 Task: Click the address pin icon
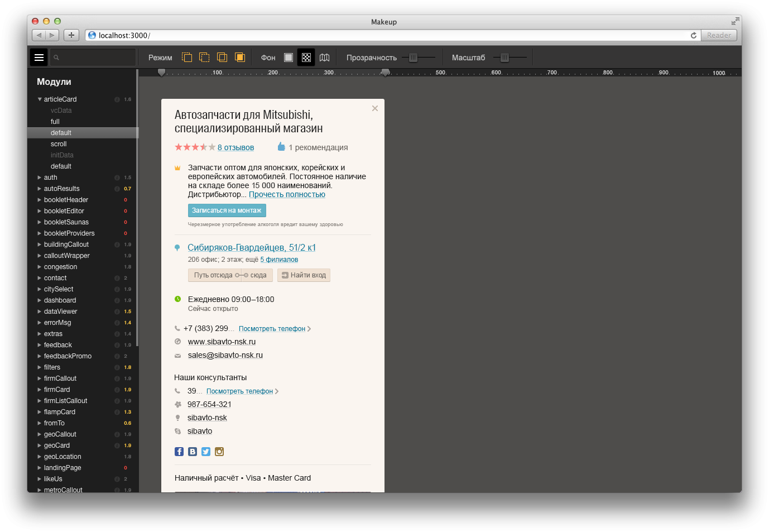pos(177,248)
